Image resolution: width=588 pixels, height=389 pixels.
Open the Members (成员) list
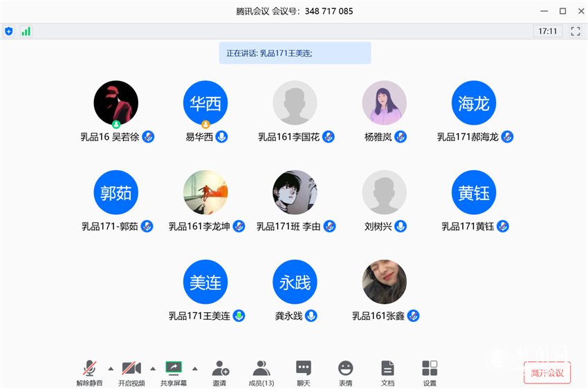coord(261,372)
